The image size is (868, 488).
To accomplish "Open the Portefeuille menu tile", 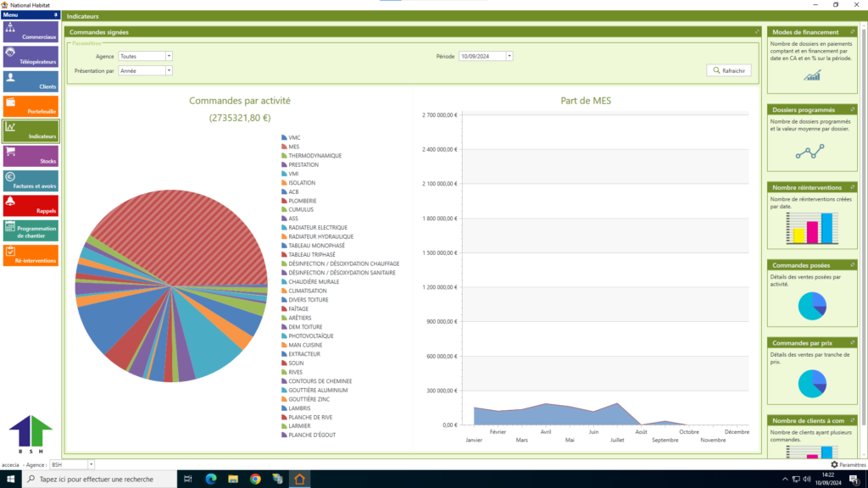I will click(x=31, y=106).
